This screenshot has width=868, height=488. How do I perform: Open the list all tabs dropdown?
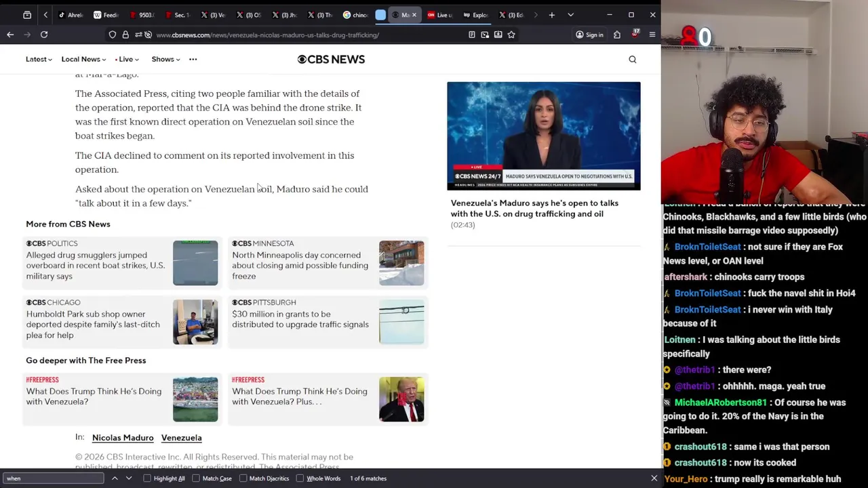pyautogui.click(x=570, y=15)
